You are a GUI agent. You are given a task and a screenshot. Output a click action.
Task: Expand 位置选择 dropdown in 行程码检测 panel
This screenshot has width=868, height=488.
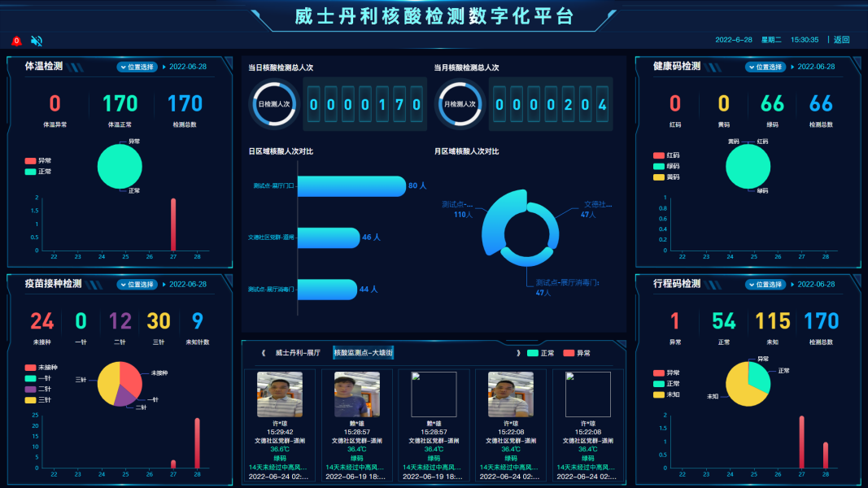pos(765,285)
